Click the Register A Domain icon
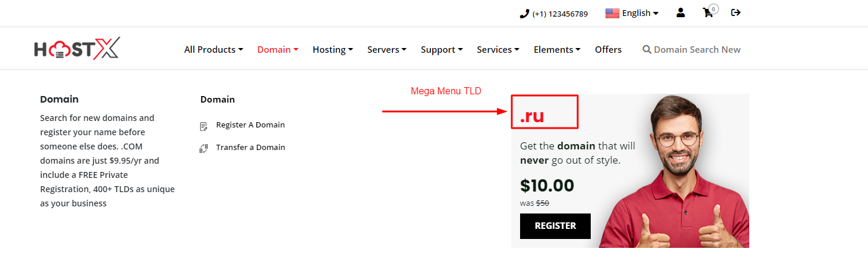Viewport: 868px width, 271px height. (x=204, y=126)
